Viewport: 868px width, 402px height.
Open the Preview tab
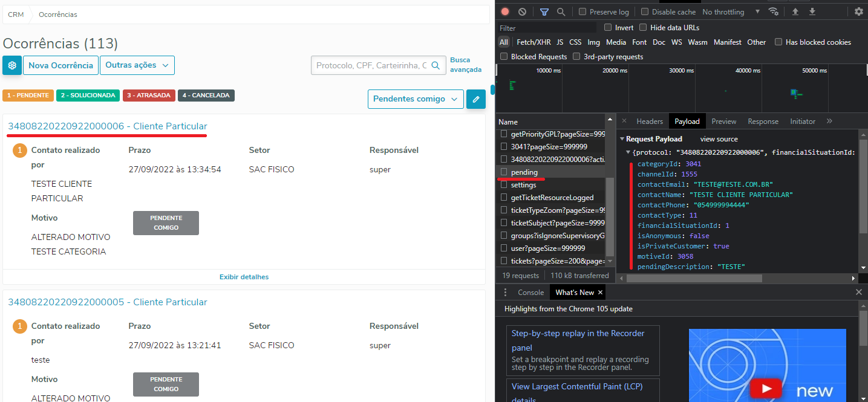(x=724, y=122)
